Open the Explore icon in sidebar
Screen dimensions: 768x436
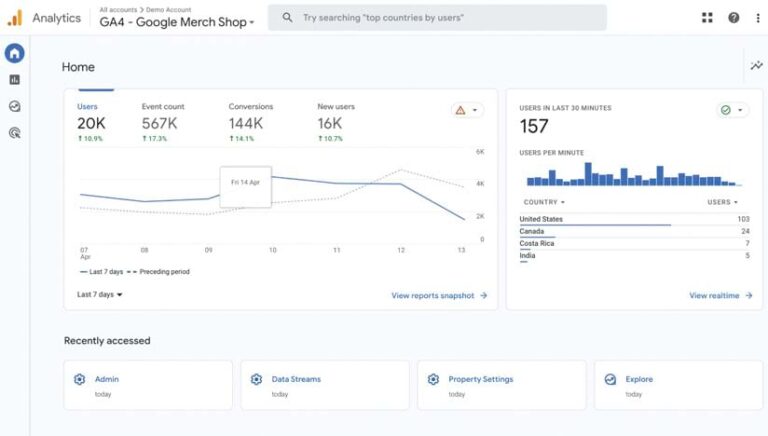pos(14,106)
